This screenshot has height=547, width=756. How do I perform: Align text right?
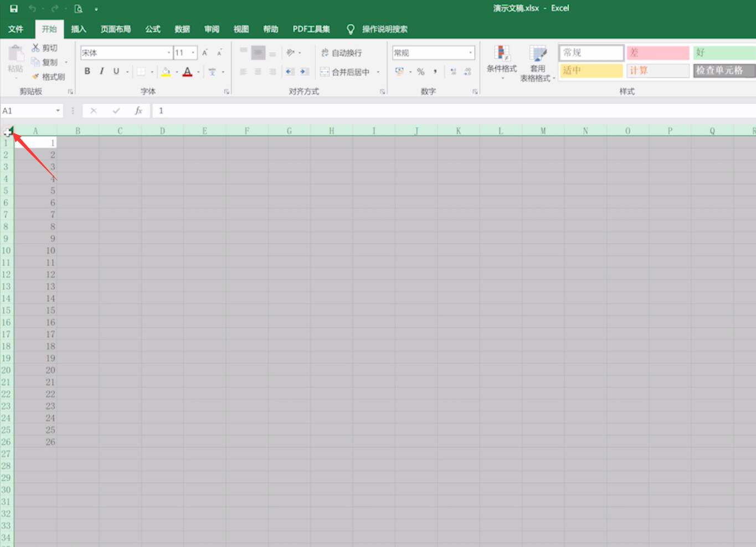pyautogui.click(x=272, y=71)
